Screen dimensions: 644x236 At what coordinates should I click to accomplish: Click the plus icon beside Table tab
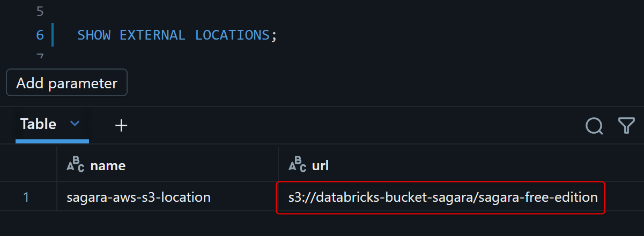pos(122,125)
